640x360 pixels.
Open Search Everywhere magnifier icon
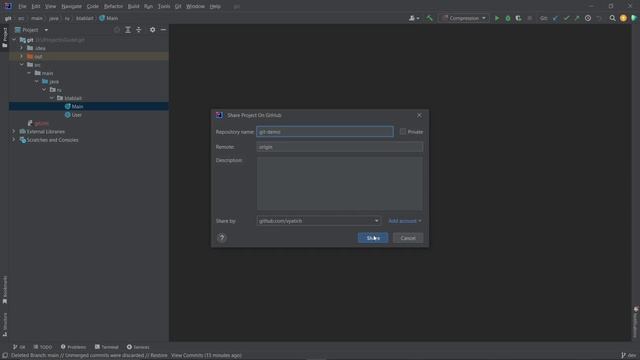pos(612,18)
